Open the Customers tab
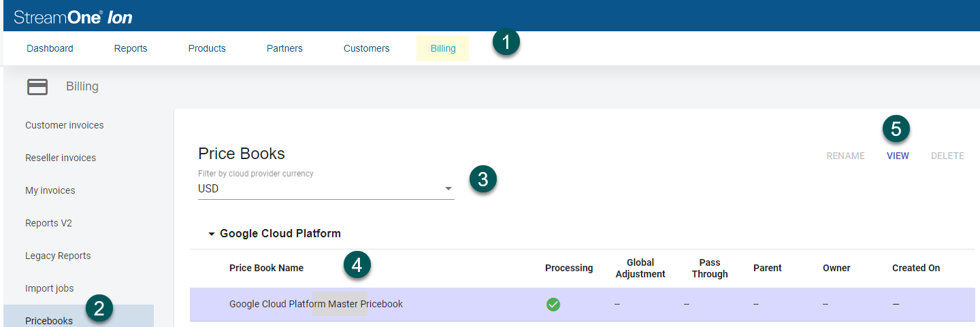The image size is (980, 327). click(367, 48)
